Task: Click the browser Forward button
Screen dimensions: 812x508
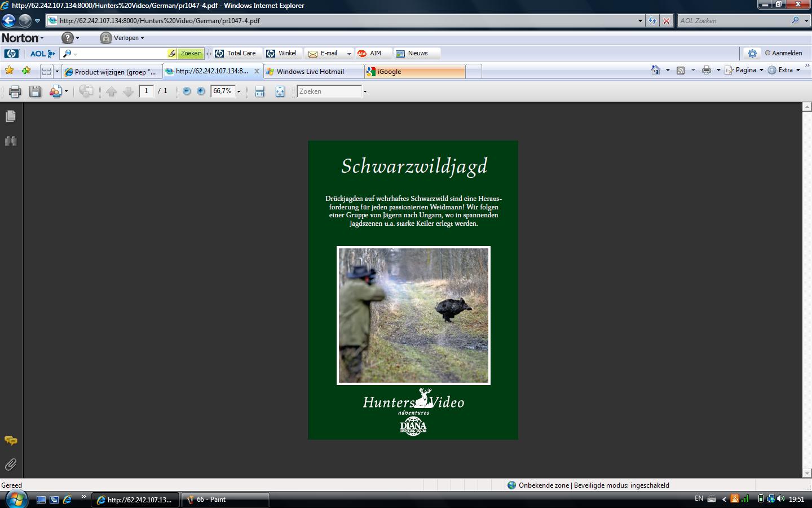Action: 25,21
